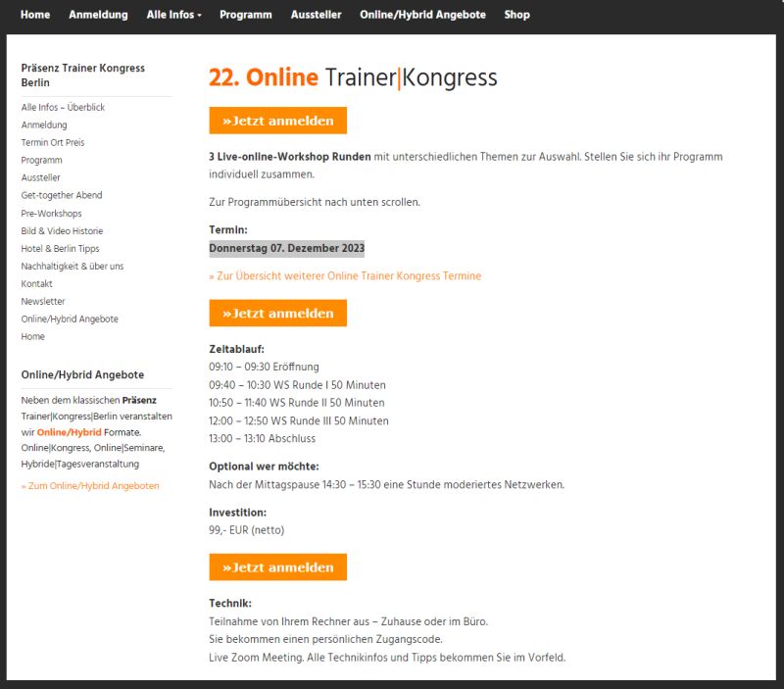Click the 'Newsletter' link in sidebar

pos(43,301)
